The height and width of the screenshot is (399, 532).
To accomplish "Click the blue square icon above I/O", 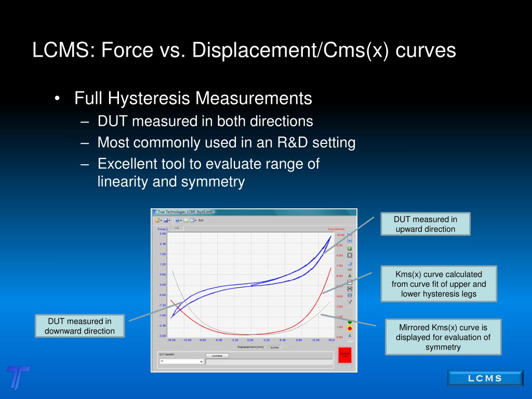I will [350, 263].
